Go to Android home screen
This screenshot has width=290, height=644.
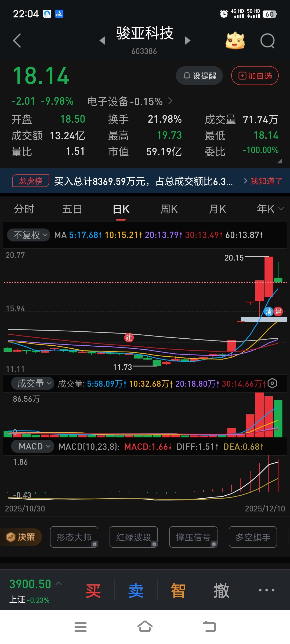click(x=145, y=627)
